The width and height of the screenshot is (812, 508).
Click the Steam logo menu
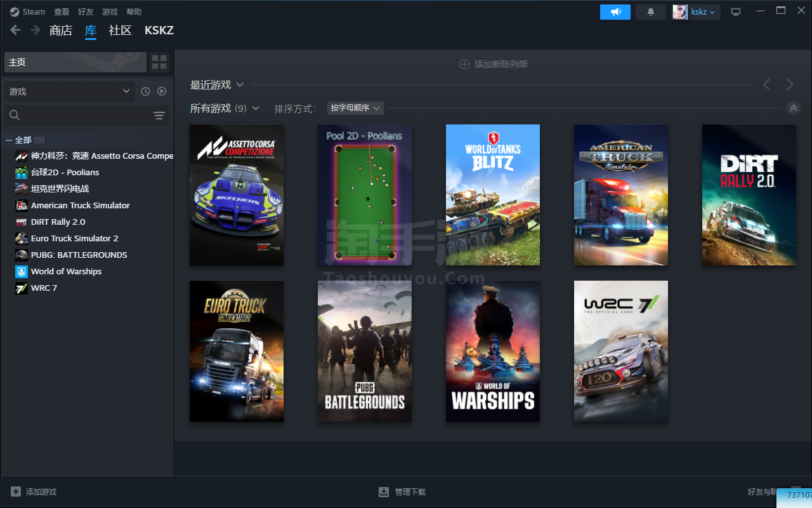(x=27, y=11)
